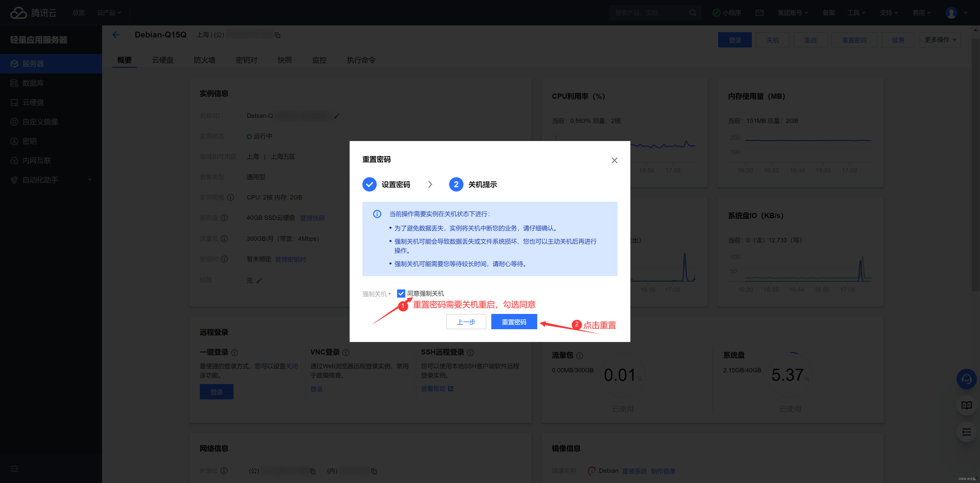Expand the 支持 dropdown
980x483 pixels.
tap(889, 13)
